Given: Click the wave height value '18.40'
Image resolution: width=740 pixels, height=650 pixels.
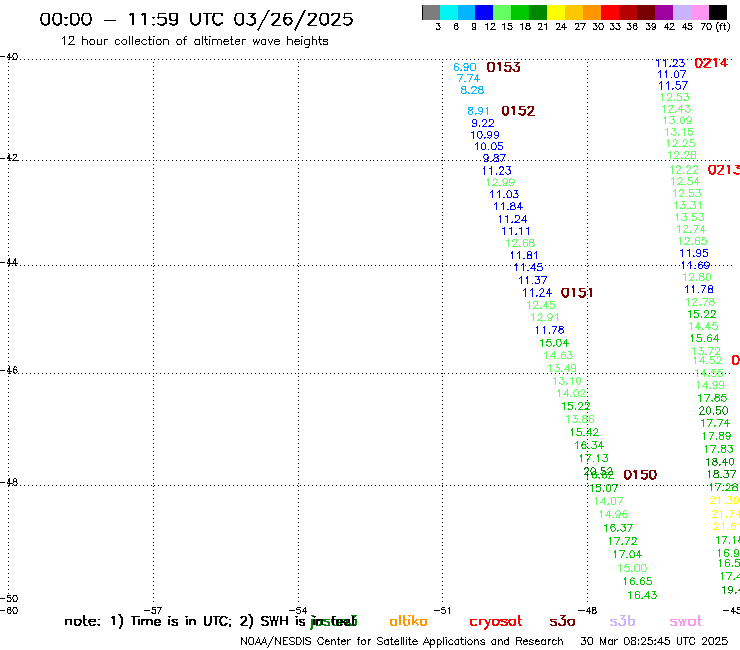Looking at the screenshot, I should click(x=720, y=462).
